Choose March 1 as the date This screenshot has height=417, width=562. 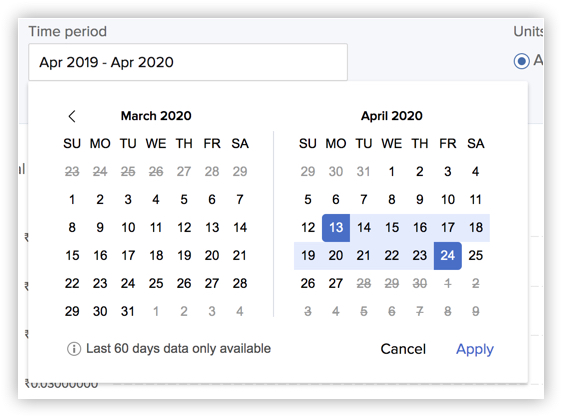tap(72, 200)
